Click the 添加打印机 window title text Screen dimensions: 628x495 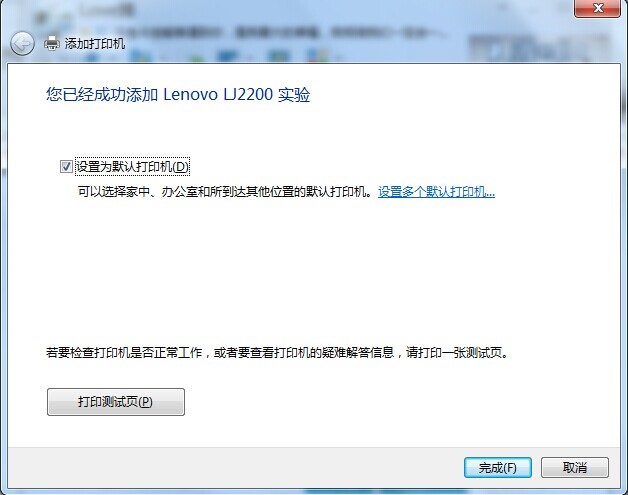(x=95, y=43)
